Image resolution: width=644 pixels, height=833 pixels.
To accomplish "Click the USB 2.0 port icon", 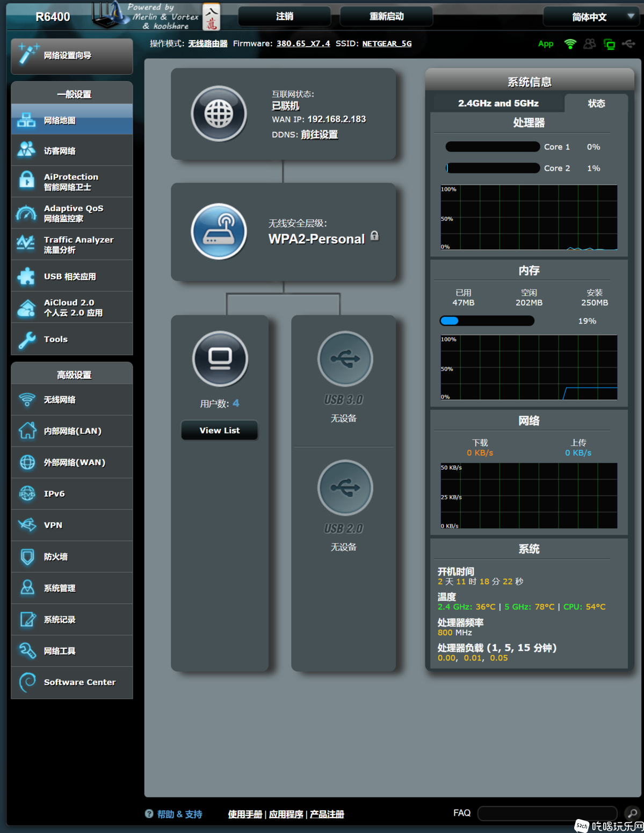I will pos(345,487).
